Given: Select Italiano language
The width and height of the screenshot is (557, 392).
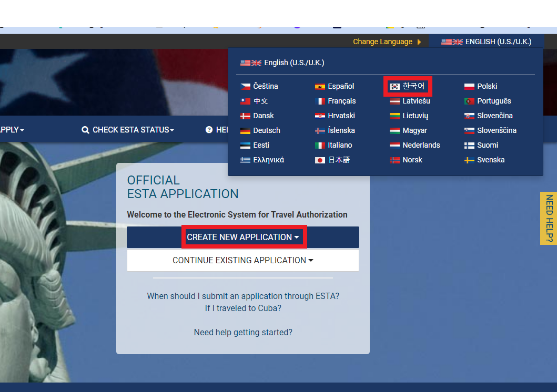Looking at the screenshot, I should coord(333,145).
